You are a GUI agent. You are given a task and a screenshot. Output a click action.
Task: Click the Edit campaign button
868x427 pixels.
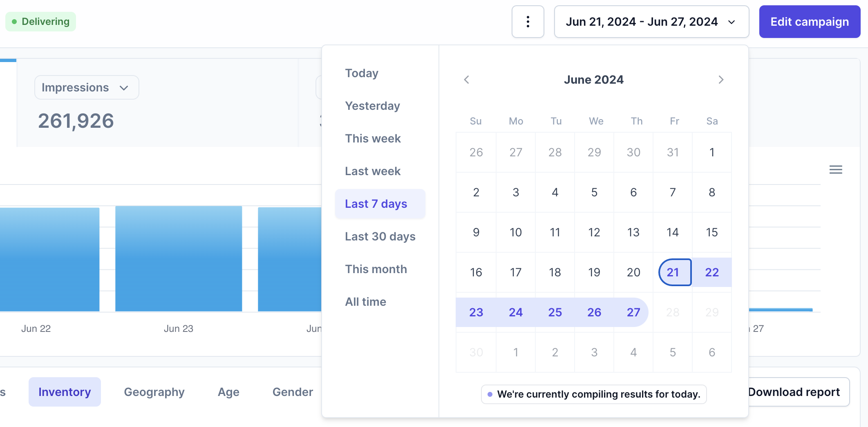tap(810, 22)
